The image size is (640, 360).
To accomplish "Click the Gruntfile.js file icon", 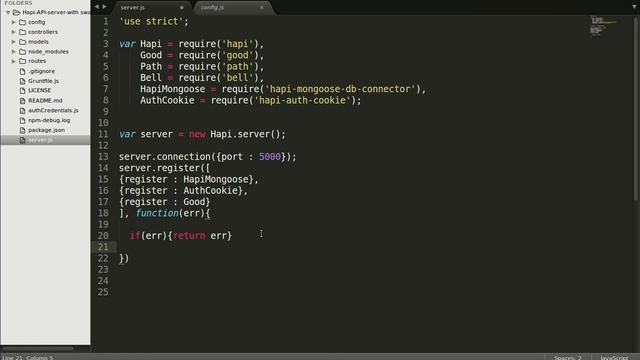I will pos(22,81).
